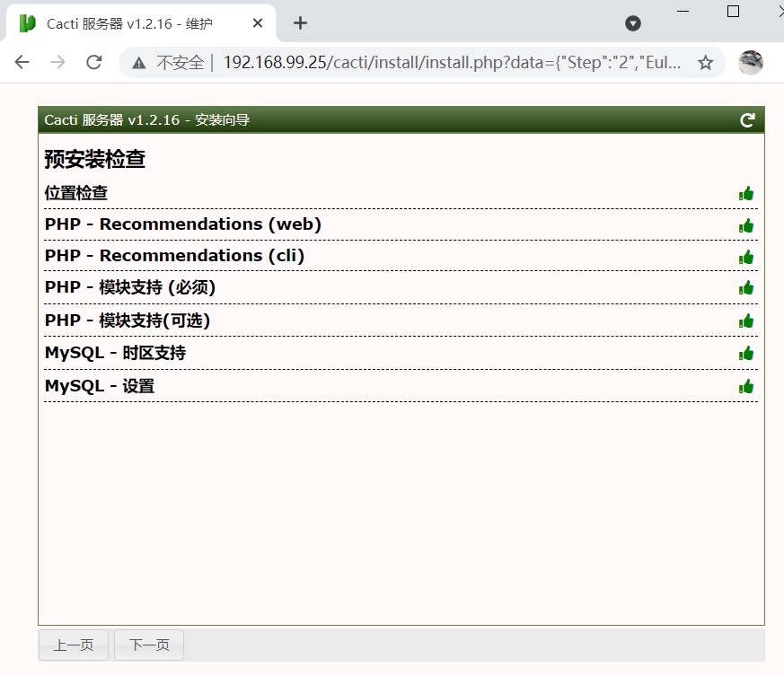The height and width of the screenshot is (676, 784).
Task: Click thumbs-up icon for PHP Recommendations (cli)
Action: click(745, 257)
